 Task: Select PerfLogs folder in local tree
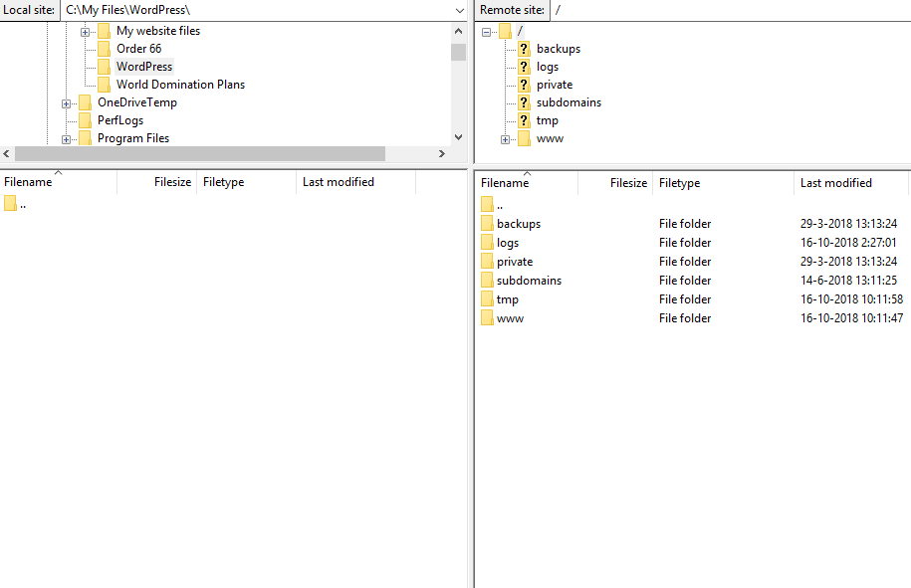tap(120, 120)
